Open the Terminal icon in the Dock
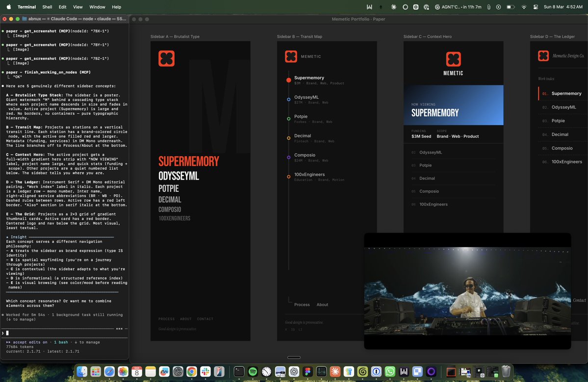Viewport: 588px width, 382px height. point(239,372)
